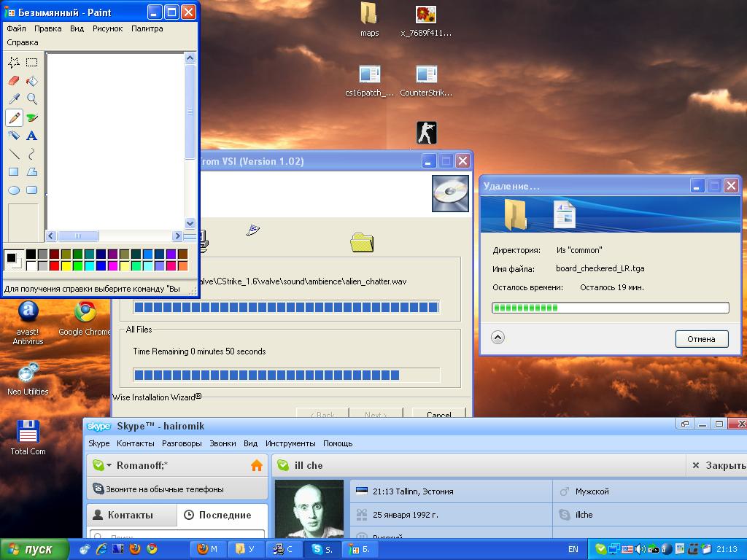Choose the Curve tool in Paint
The height and width of the screenshot is (560, 747).
pyautogui.click(x=32, y=153)
